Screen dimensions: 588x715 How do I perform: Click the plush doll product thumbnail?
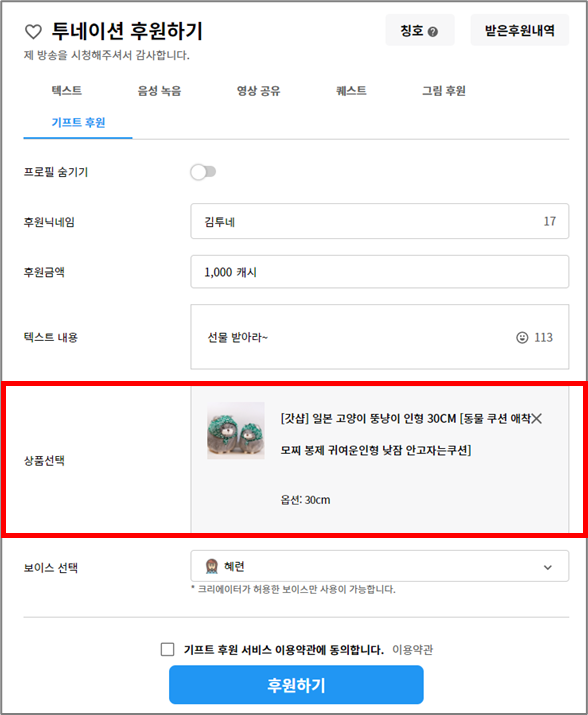[236, 430]
